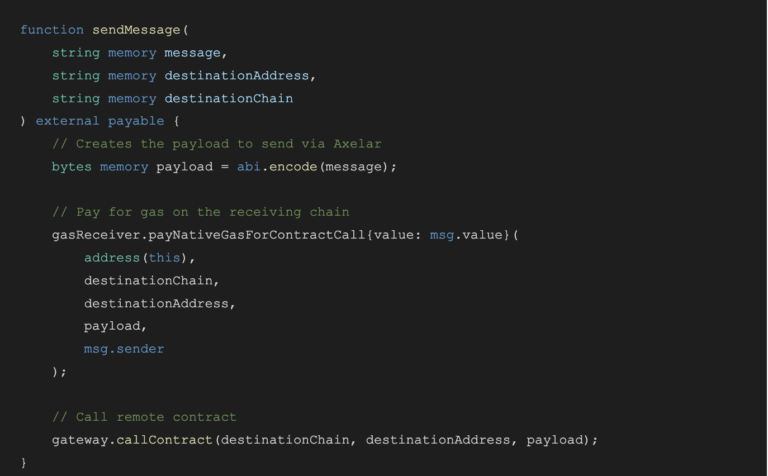
Task: Click "gateway" at the line start
Action: (80, 440)
